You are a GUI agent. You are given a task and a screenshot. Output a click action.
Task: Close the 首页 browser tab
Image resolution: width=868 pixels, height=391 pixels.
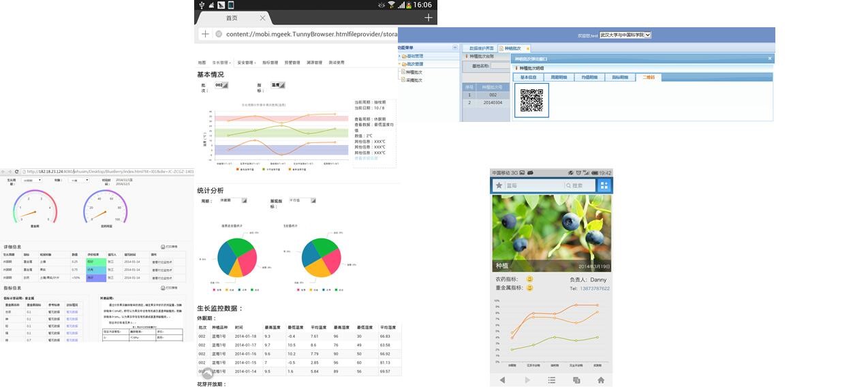pos(262,18)
